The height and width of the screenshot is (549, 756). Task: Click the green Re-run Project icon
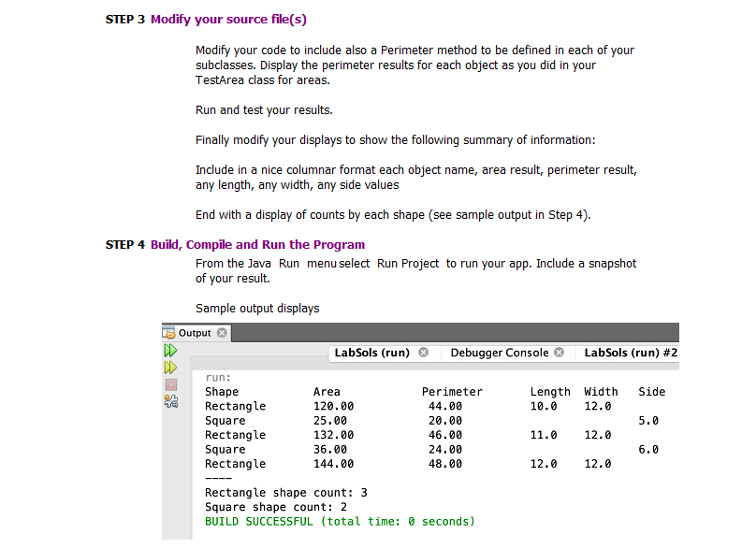tap(170, 350)
